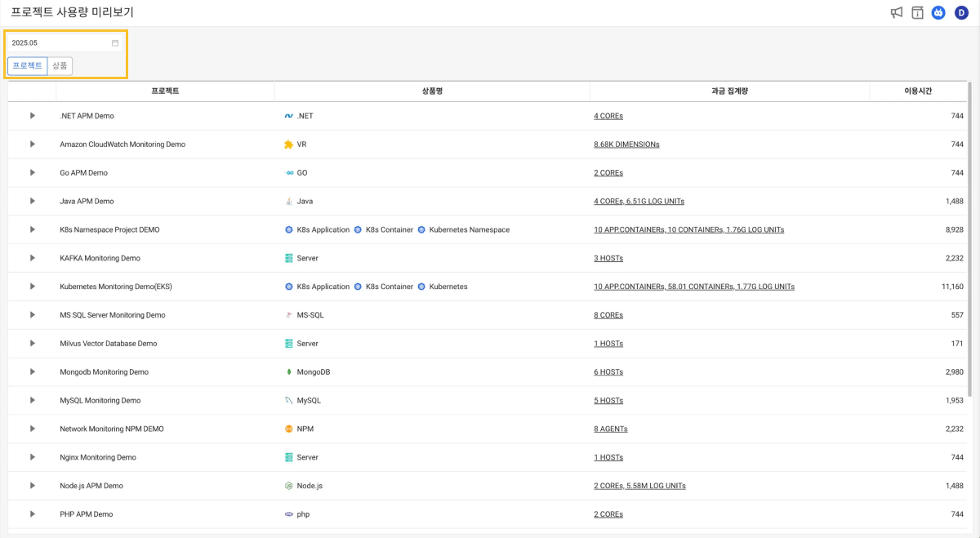Sort by the 상품명 column header
Screen dimensions: 980x538
click(432, 91)
